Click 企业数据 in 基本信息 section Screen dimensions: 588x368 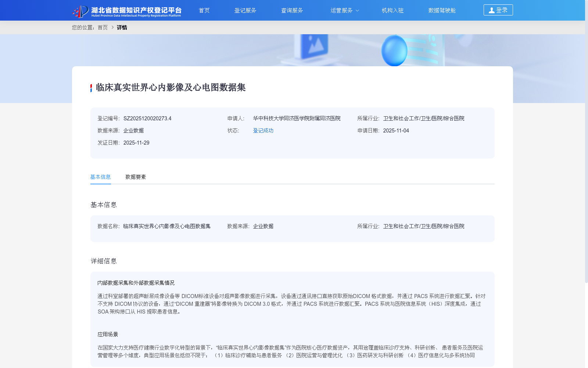pyautogui.click(x=263, y=226)
